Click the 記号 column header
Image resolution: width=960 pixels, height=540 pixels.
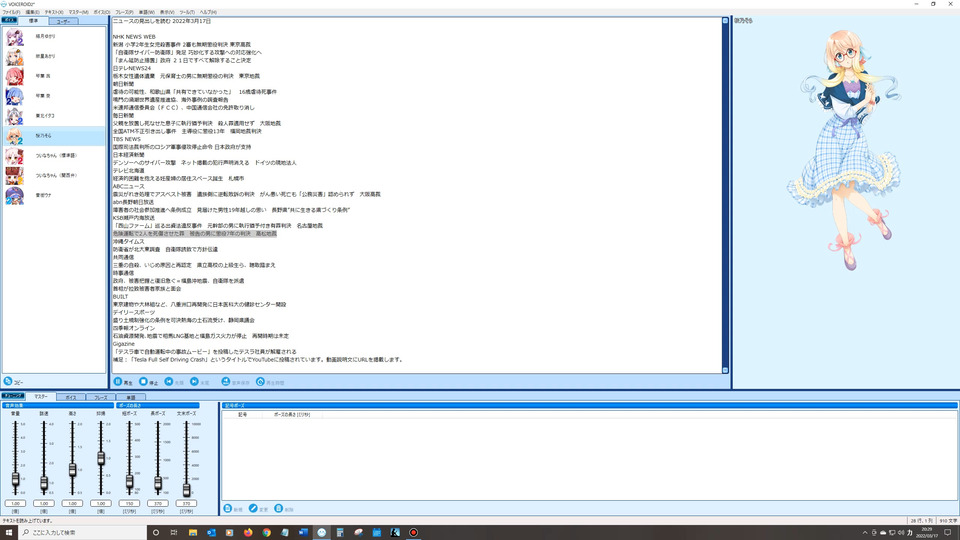coord(242,414)
